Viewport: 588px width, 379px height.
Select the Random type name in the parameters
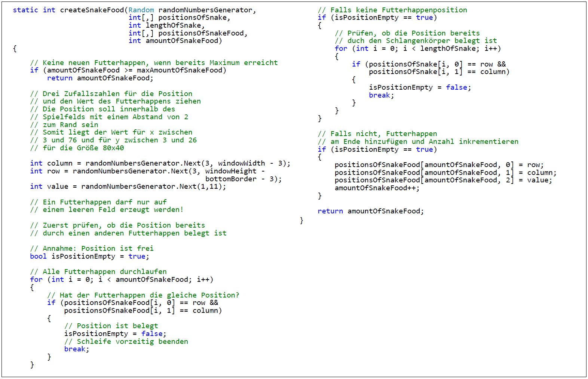pos(141,10)
